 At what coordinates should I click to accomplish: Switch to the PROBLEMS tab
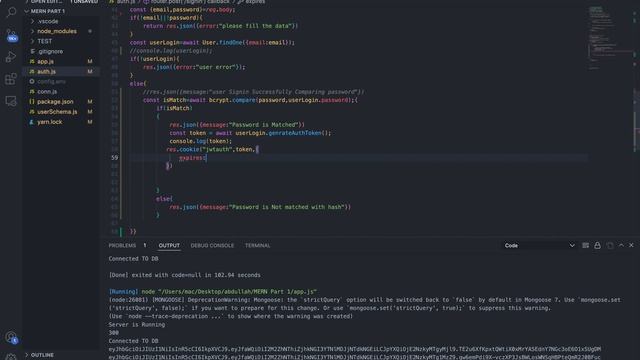122,245
